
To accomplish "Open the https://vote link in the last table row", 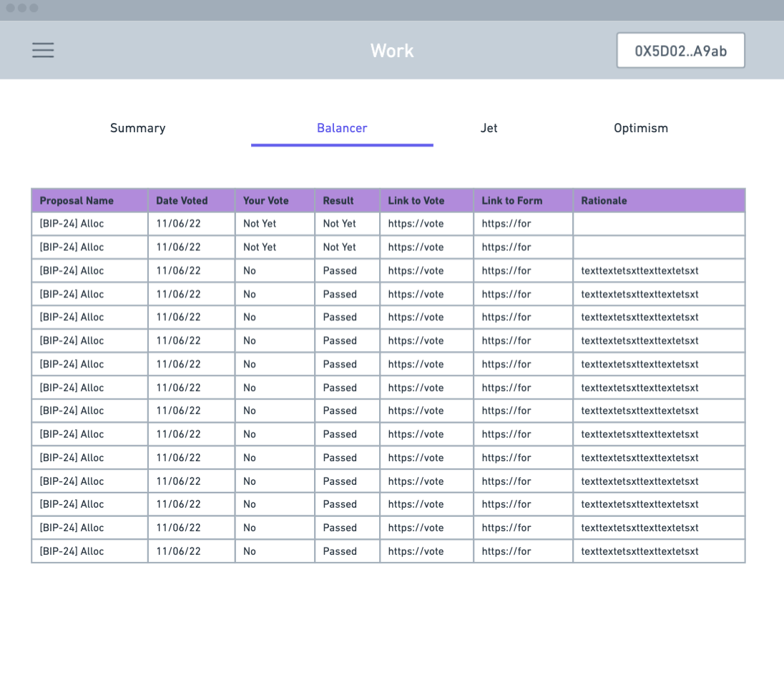I will pos(416,551).
